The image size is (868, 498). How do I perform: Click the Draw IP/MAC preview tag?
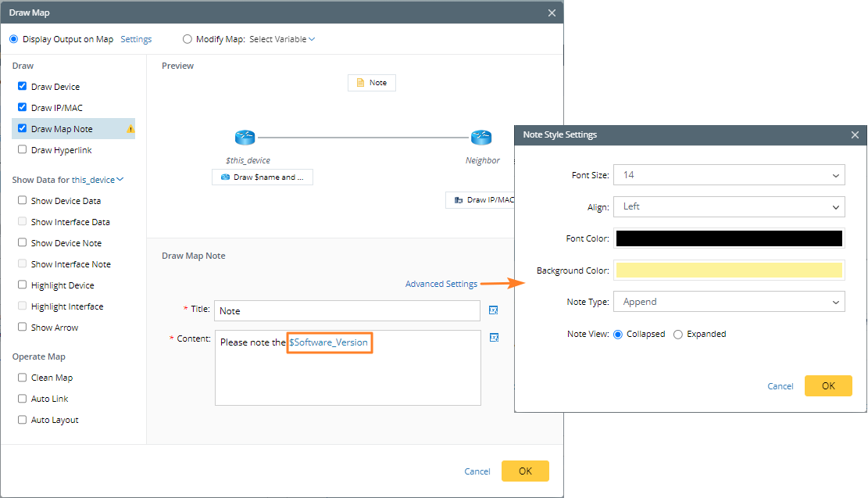(x=480, y=200)
